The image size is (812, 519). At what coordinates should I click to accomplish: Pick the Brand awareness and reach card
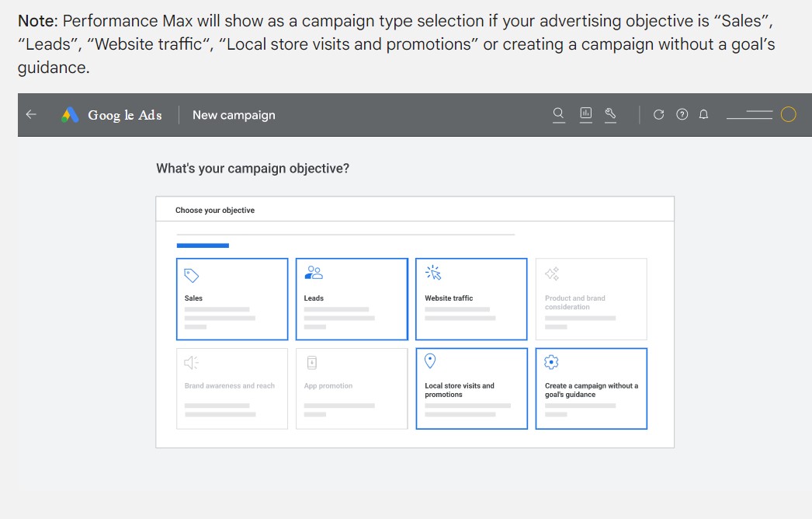pos(232,388)
